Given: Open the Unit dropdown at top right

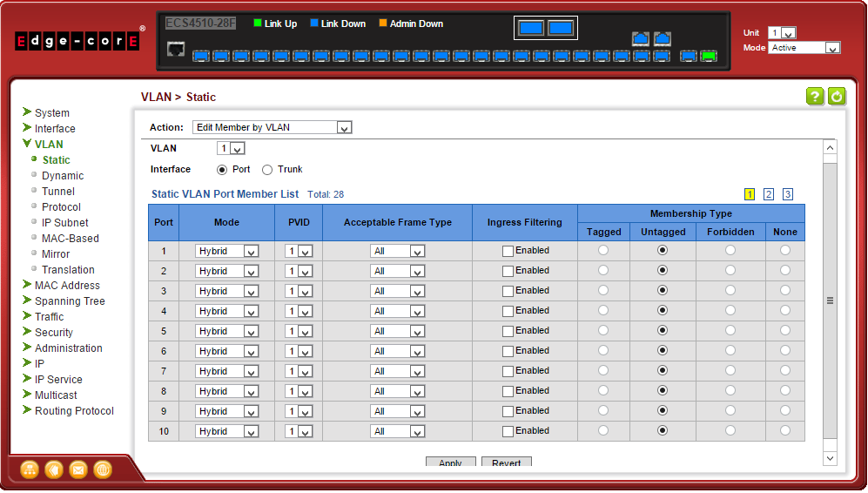Looking at the screenshot, I should 782,33.
